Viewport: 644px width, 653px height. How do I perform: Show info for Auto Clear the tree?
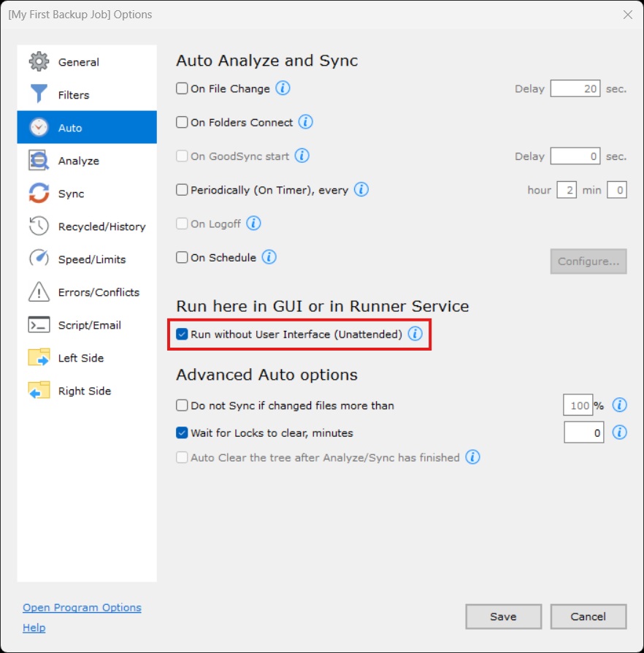pyautogui.click(x=472, y=457)
